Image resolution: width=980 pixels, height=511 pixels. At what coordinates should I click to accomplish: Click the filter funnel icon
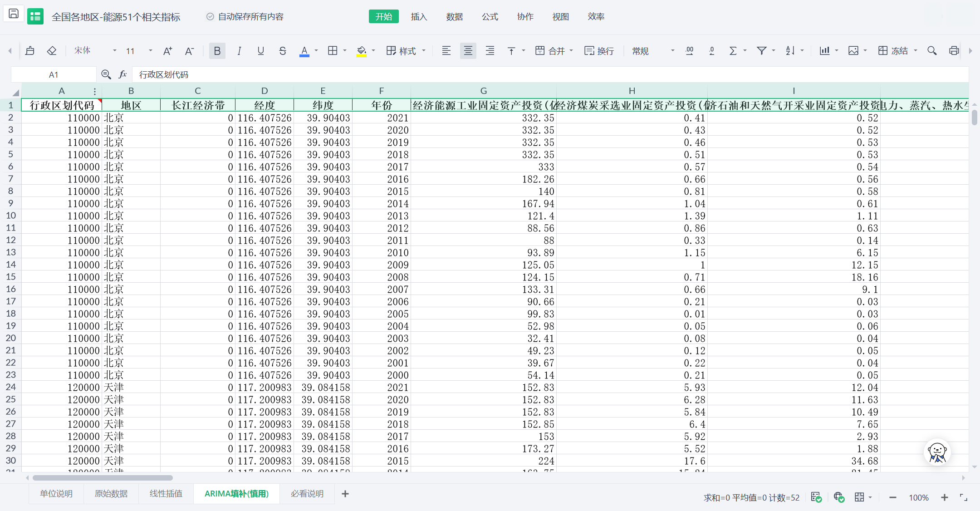pyautogui.click(x=762, y=51)
